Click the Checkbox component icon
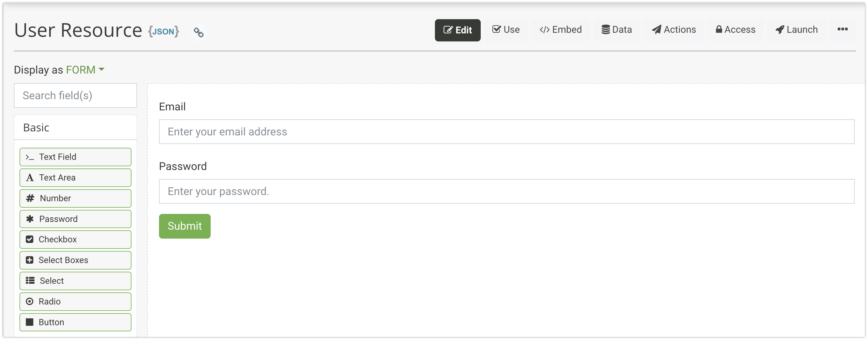Image resolution: width=868 pixels, height=340 pixels. (x=30, y=239)
